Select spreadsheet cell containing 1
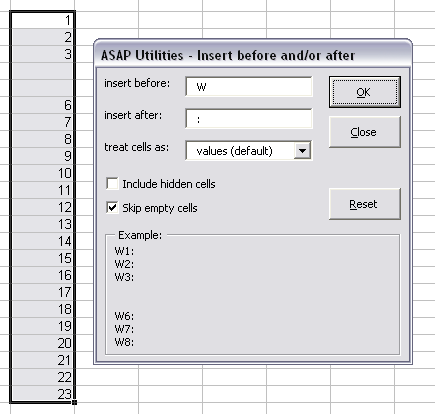Image resolution: width=435 pixels, height=414 pixels. click(43, 20)
